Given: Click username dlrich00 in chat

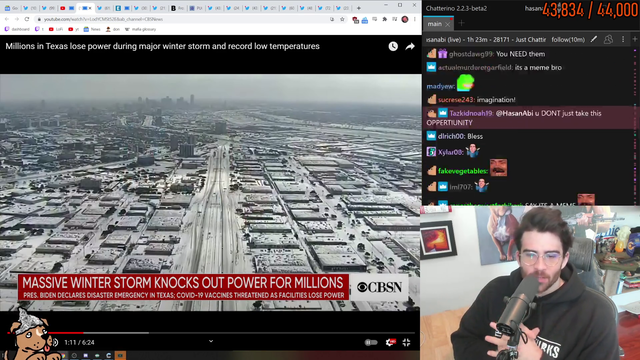Looking at the screenshot, I should coord(451,136).
